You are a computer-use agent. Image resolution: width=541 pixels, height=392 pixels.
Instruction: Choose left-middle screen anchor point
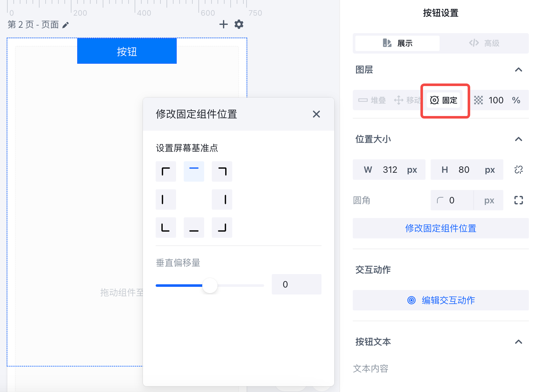[x=166, y=200]
